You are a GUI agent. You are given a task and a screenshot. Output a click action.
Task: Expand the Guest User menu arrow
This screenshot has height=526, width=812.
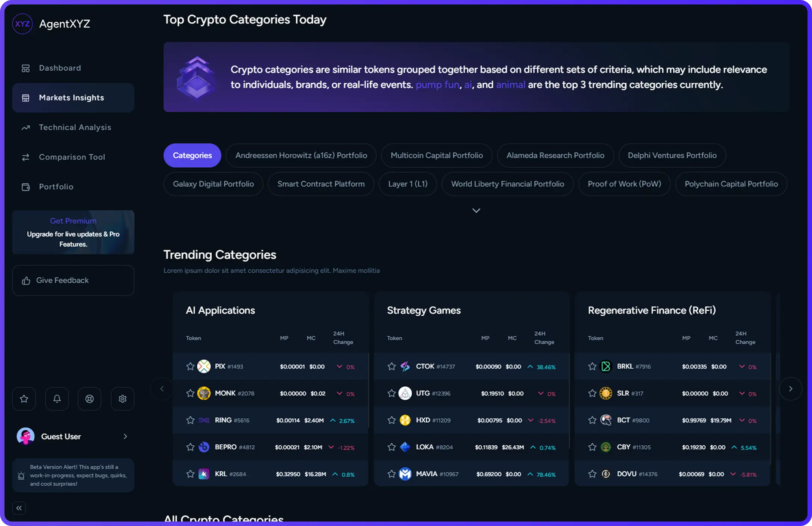click(x=125, y=436)
